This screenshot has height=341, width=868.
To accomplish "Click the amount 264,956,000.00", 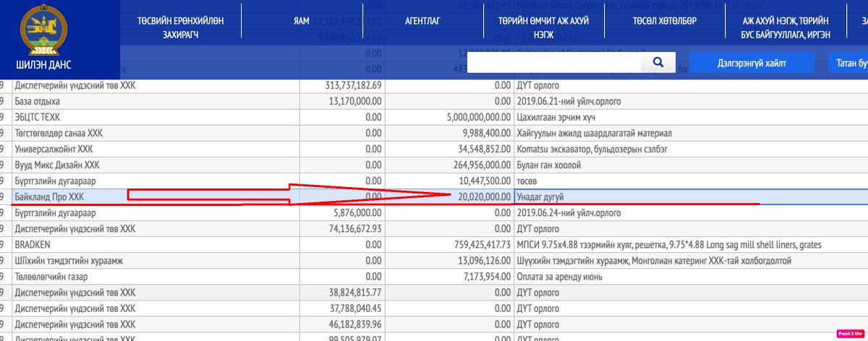I will 482,165.
